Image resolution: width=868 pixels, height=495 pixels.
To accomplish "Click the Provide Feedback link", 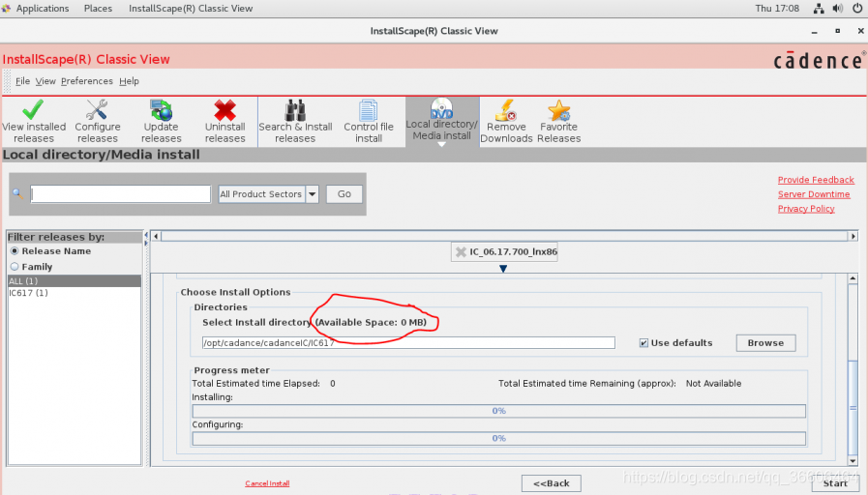I will pyautogui.click(x=816, y=180).
